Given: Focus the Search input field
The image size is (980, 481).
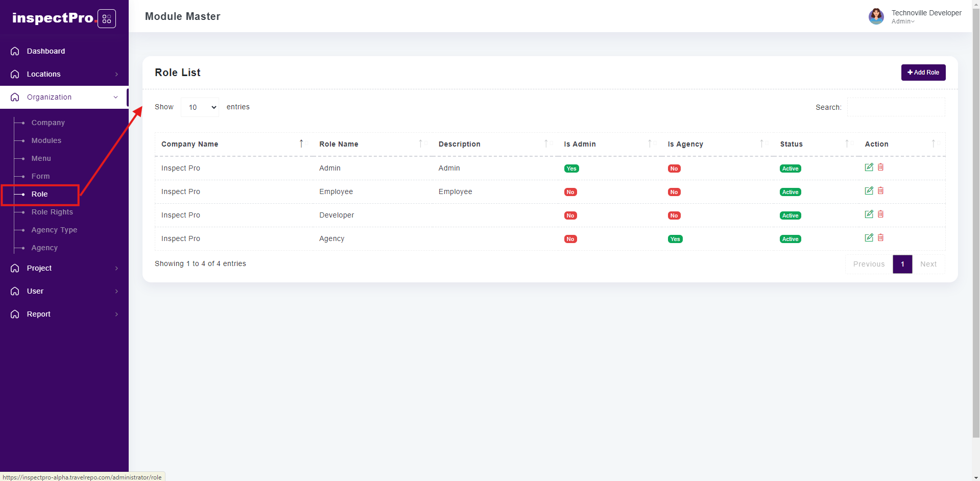Looking at the screenshot, I should 896,107.
